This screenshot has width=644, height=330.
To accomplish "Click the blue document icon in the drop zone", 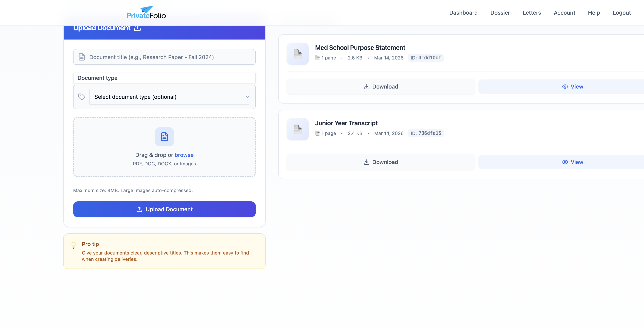I will (x=164, y=137).
